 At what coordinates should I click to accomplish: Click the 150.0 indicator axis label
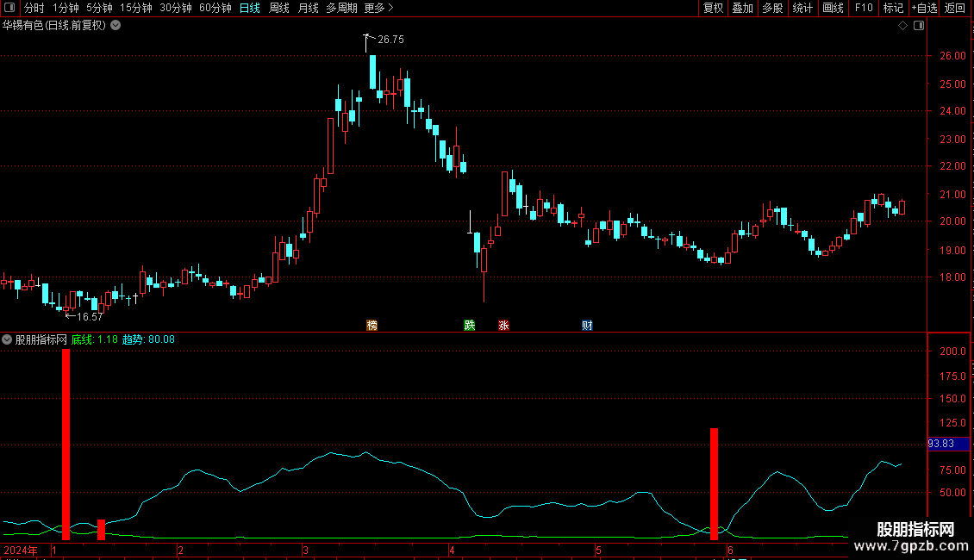tap(952, 399)
